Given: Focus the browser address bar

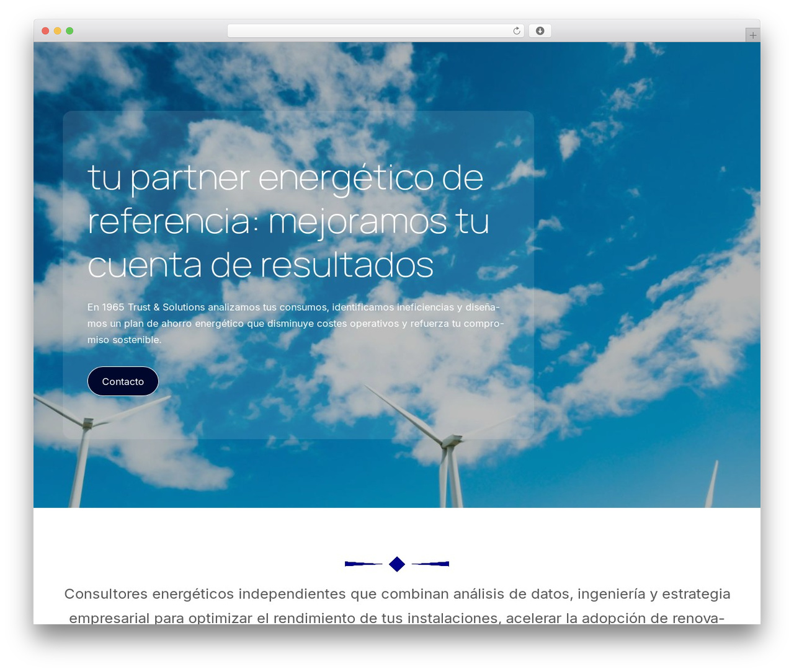Looking at the screenshot, I should (376, 31).
